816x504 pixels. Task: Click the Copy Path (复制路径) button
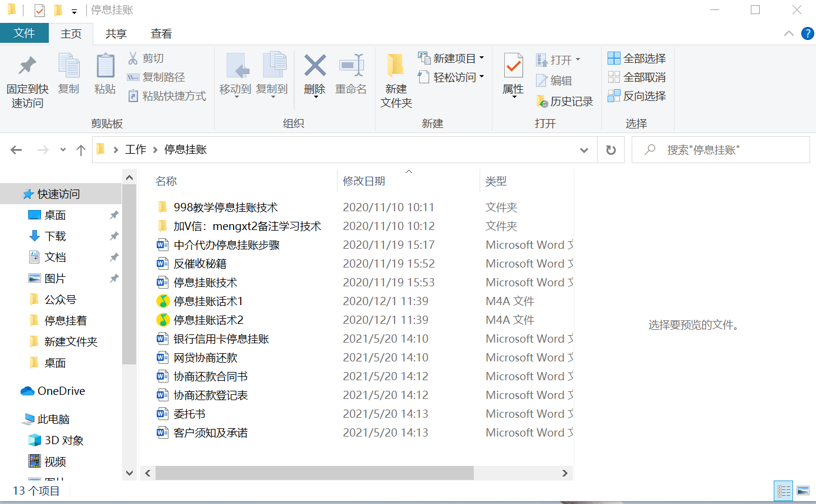point(157,77)
